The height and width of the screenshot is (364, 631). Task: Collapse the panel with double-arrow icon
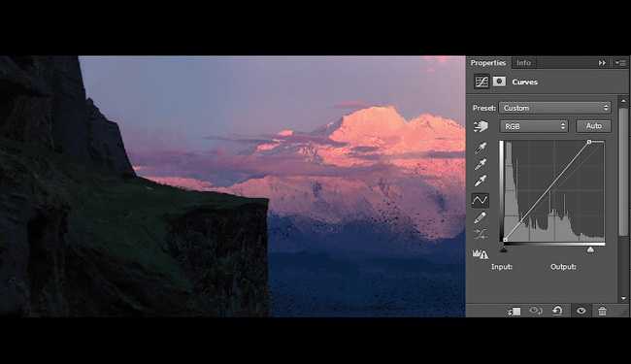click(x=602, y=63)
